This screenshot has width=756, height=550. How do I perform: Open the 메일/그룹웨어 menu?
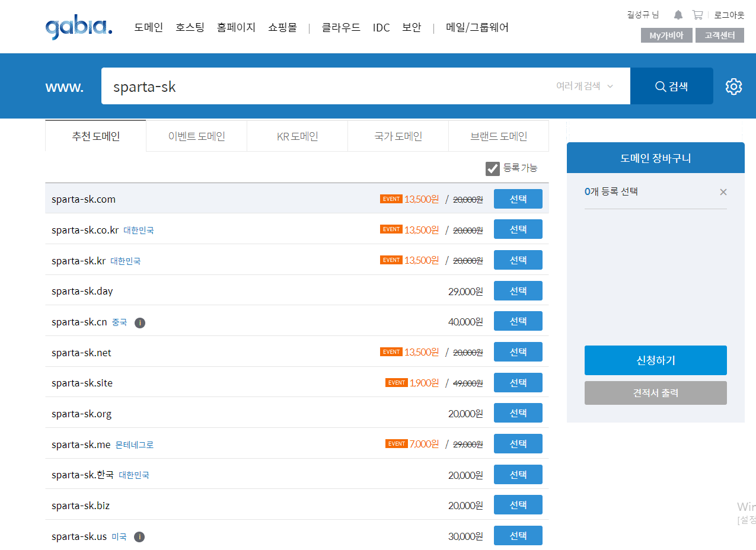pos(477,27)
